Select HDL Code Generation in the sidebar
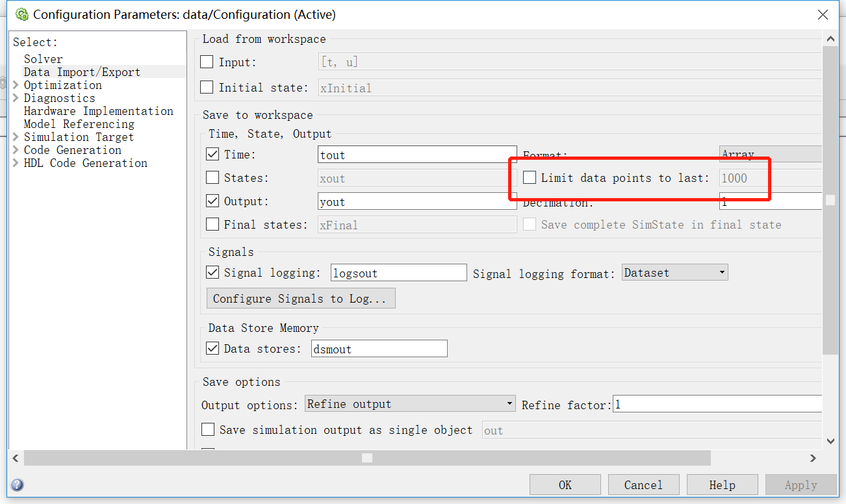Viewport: 846px width, 504px height. pyautogui.click(x=84, y=163)
